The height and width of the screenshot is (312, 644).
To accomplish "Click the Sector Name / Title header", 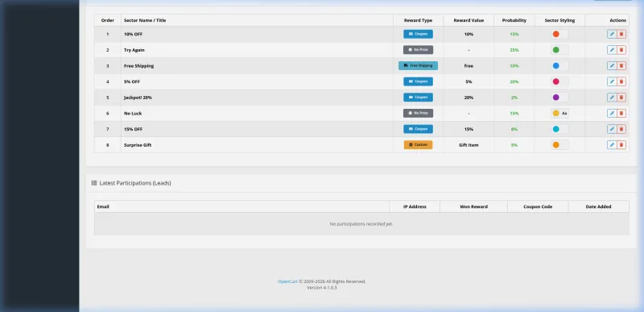I will point(145,20).
